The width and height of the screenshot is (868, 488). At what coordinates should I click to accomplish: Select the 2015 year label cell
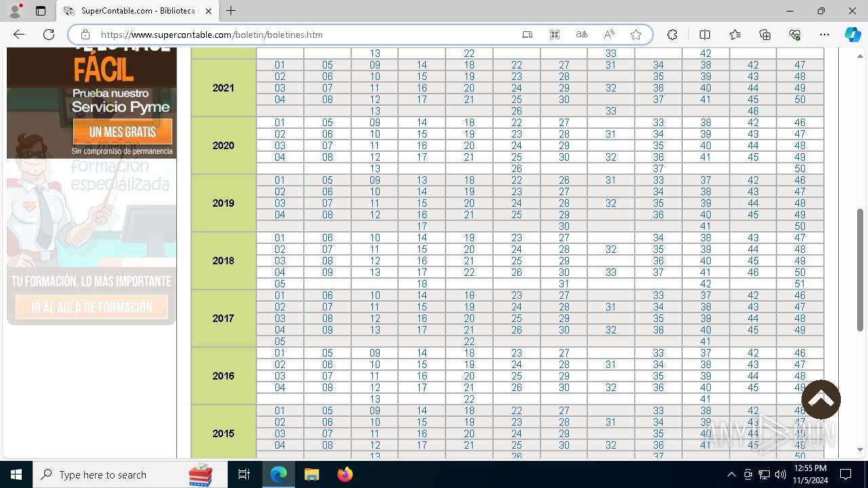(x=224, y=432)
